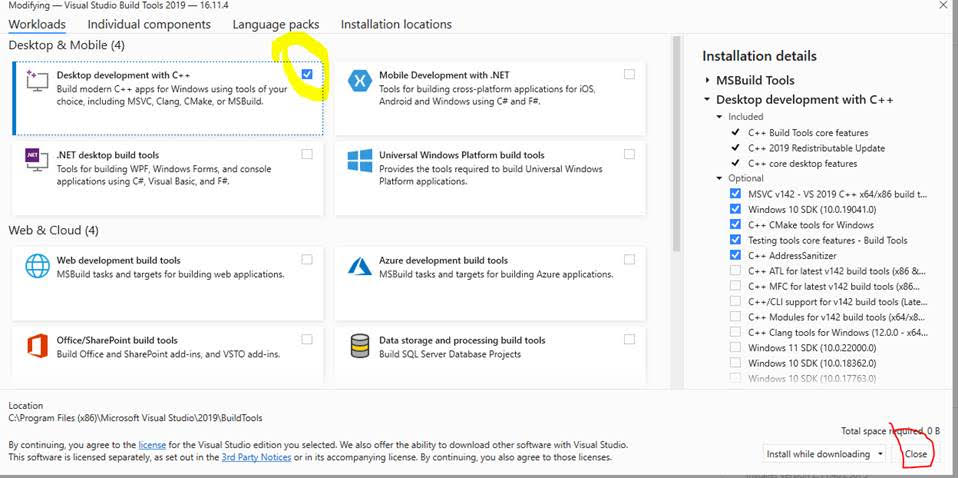
Task: Uncheck C++ AddressSanitizer option
Action: pyautogui.click(x=735, y=256)
